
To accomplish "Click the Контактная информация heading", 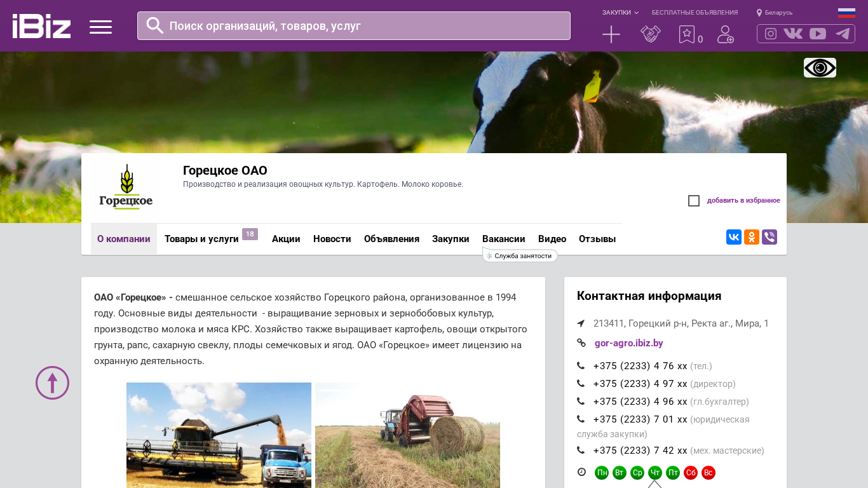I will click(x=649, y=296).
